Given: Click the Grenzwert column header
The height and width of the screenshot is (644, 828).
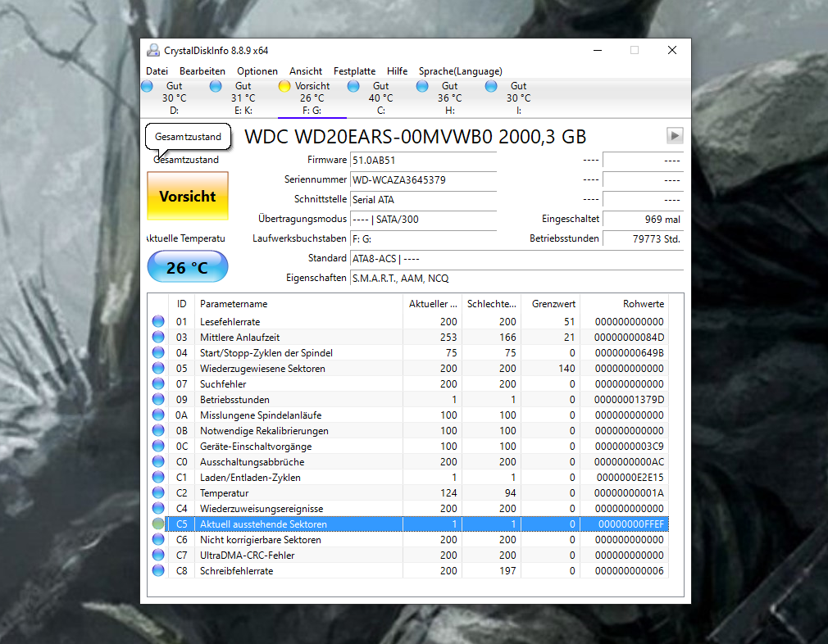Looking at the screenshot, I should [x=550, y=303].
